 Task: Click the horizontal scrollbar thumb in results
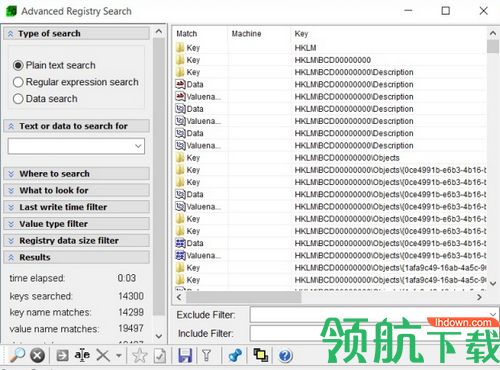[x=244, y=297]
